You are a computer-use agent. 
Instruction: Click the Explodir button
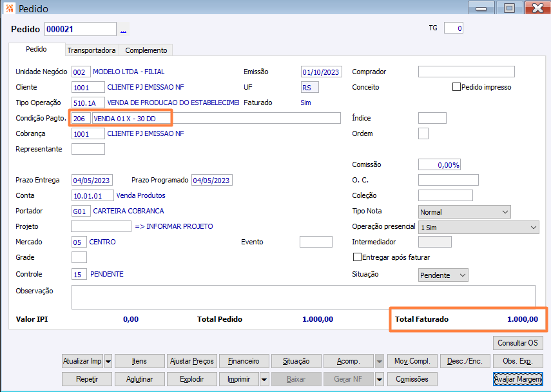[192, 379]
